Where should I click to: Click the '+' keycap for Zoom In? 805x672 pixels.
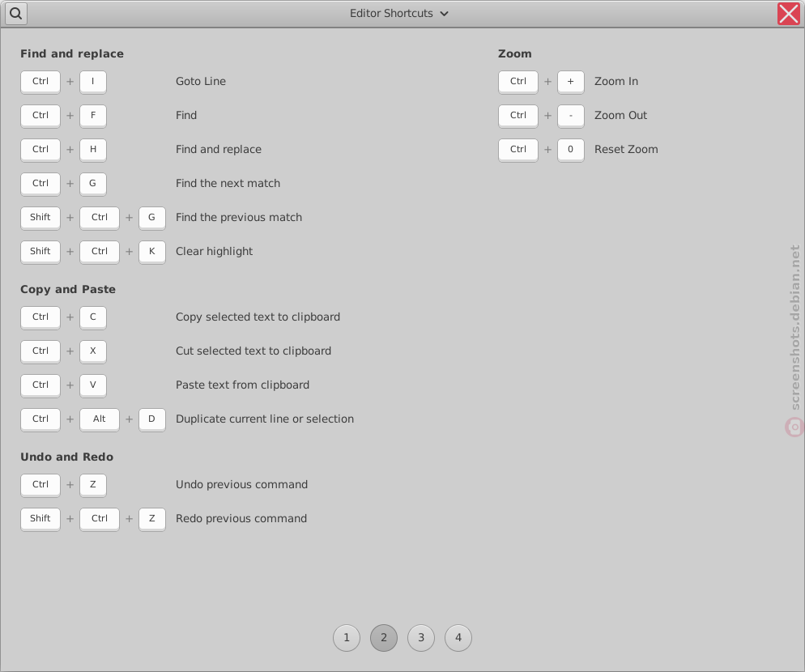pyautogui.click(x=570, y=82)
